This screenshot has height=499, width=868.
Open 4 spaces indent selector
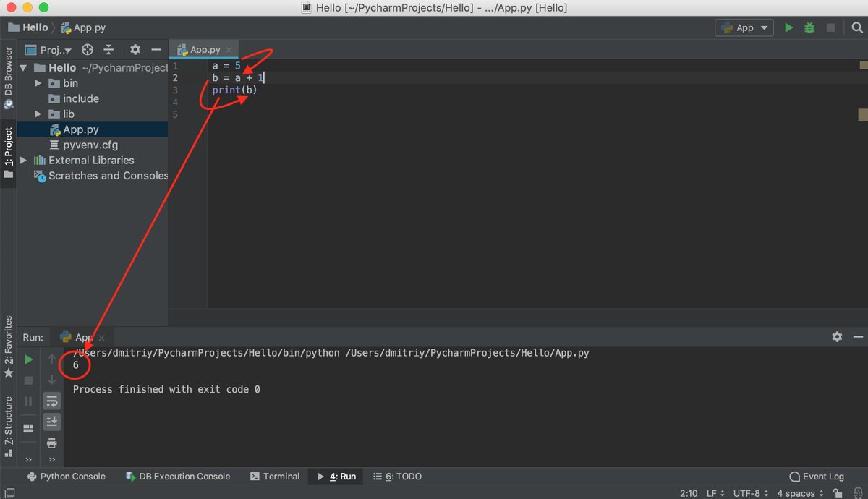(800, 493)
